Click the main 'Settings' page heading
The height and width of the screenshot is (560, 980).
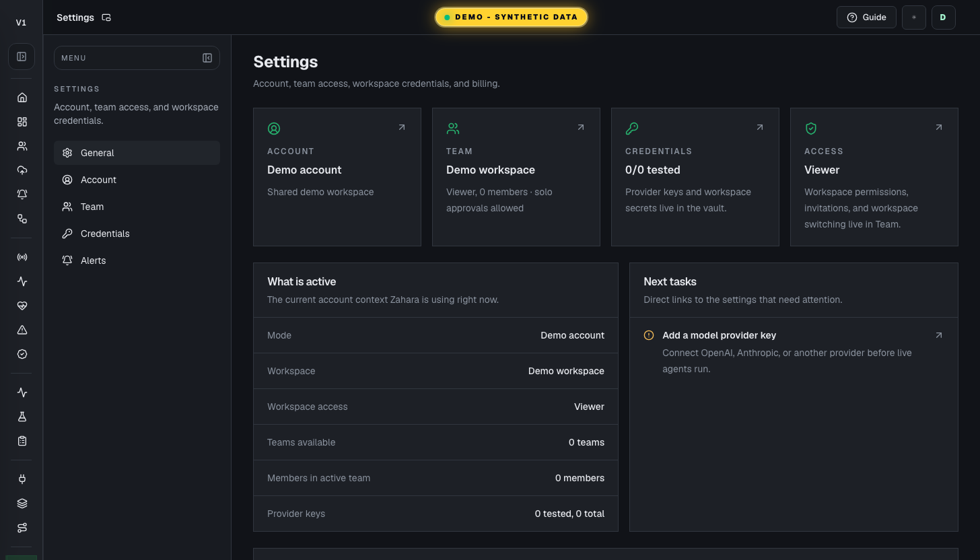point(285,62)
